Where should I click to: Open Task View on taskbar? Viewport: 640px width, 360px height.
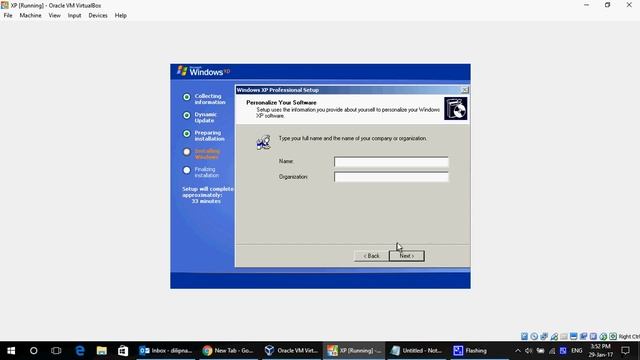pyautogui.click(x=56, y=351)
